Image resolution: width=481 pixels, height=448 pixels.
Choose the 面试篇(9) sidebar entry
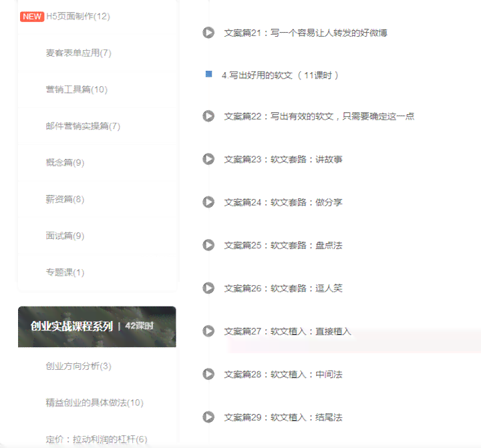tap(65, 236)
